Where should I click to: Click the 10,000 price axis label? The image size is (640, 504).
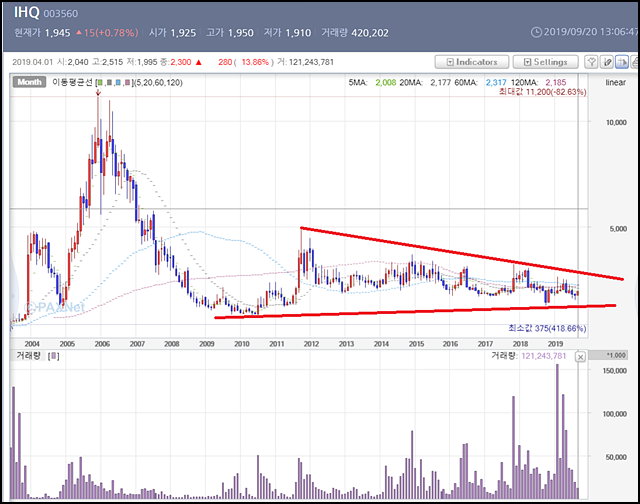pyautogui.click(x=616, y=122)
